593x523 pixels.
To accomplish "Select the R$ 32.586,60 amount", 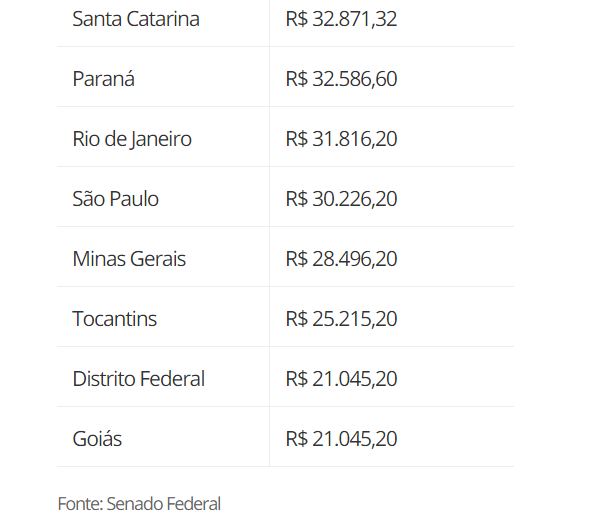I will (341, 79).
